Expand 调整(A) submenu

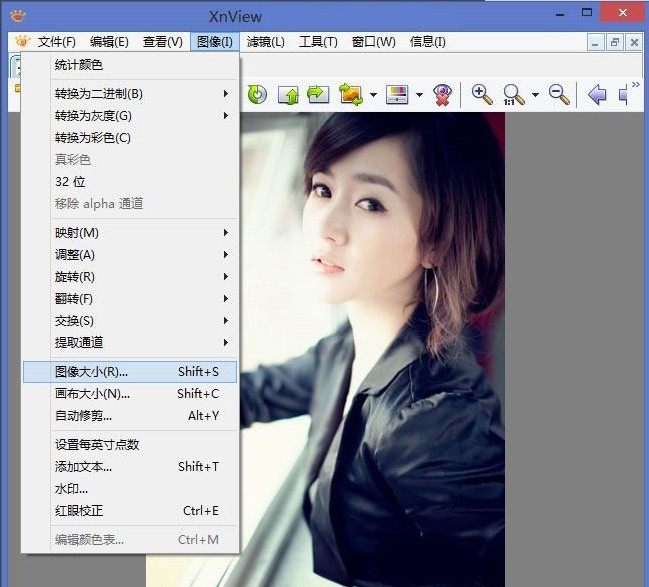(x=130, y=255)
